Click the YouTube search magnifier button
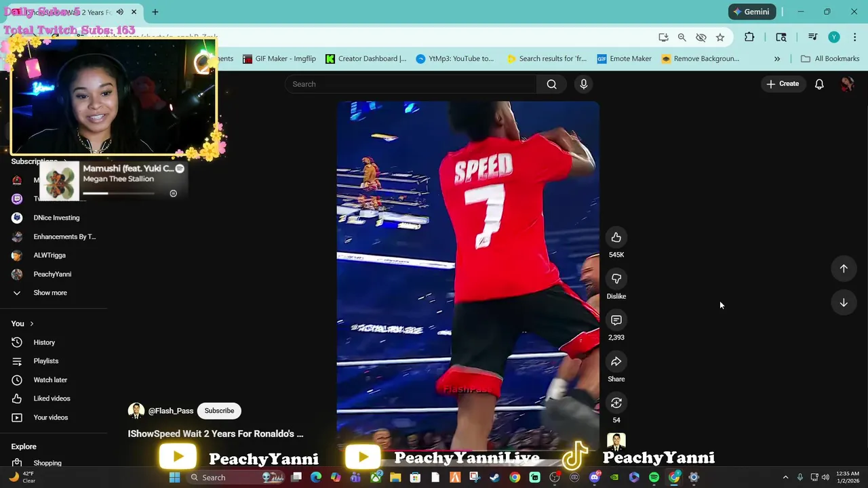Viewport: 868px width, 488px height. click(x=551, y=84)
